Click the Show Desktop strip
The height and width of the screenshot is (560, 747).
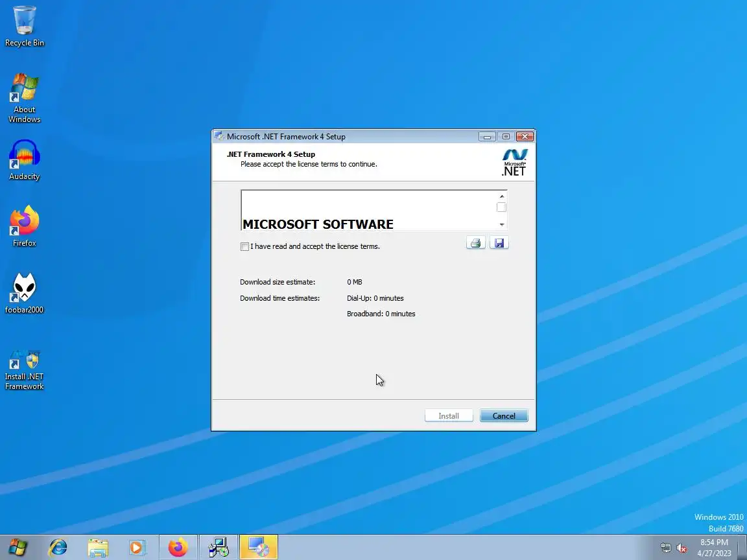(x=742, y=548)
